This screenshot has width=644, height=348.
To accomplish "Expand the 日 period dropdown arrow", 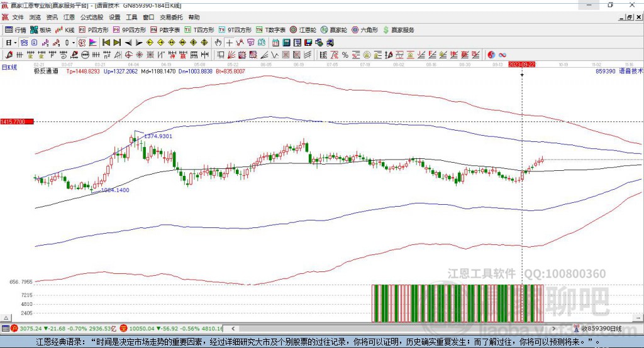I will (15, 43).
